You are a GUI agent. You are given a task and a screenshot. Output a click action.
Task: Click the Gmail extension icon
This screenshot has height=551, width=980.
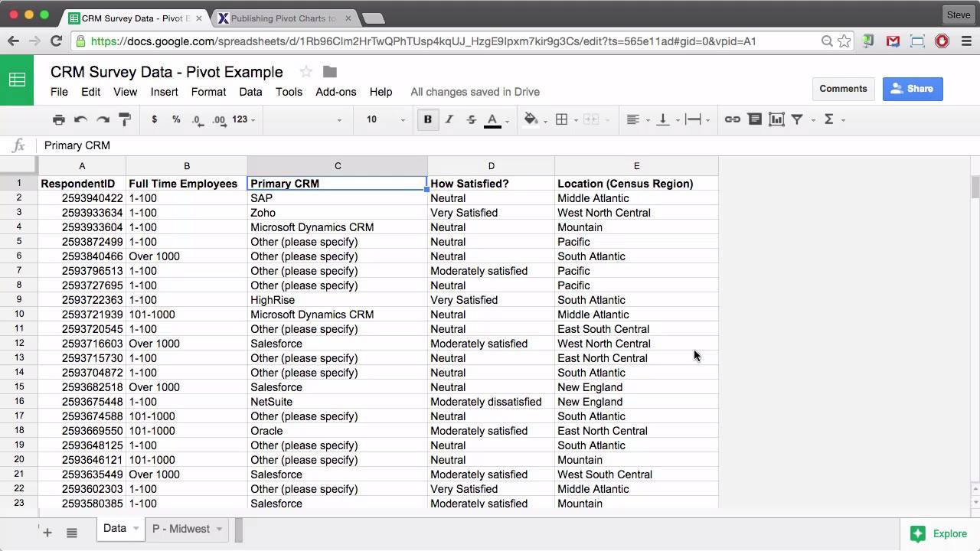tap(893, 41)
